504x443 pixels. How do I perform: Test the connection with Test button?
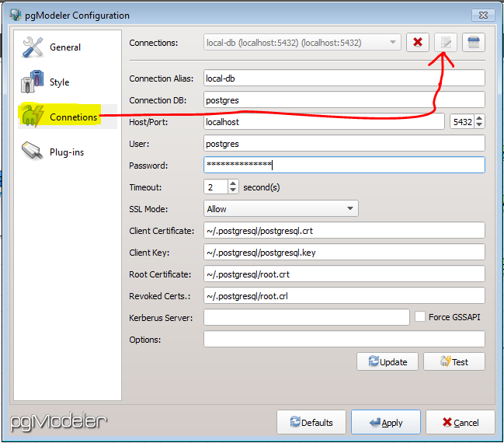(454, 361)
